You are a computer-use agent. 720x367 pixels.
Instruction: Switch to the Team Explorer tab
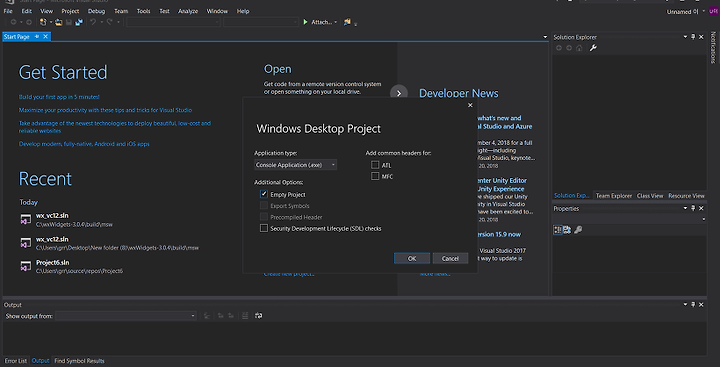tap(613, 196)
